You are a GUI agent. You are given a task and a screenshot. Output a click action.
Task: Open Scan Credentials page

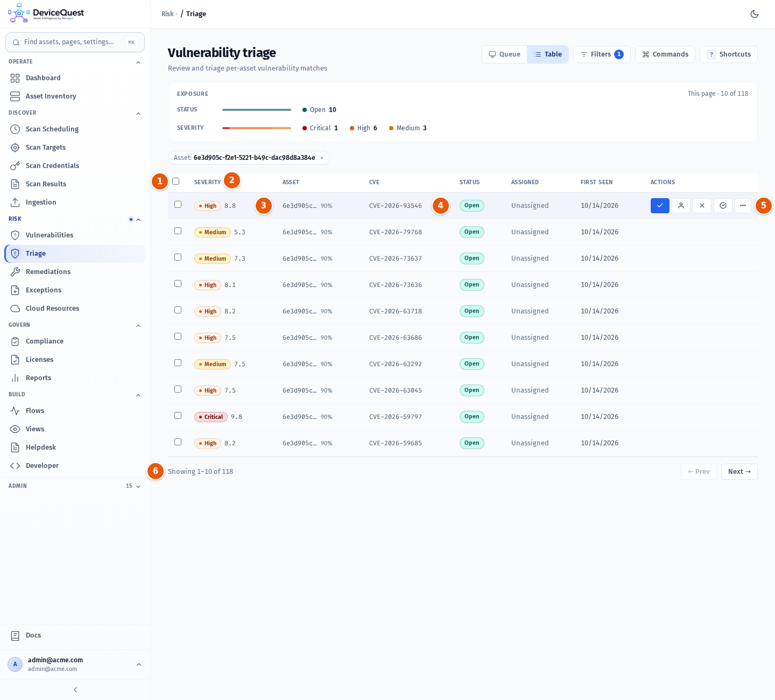click(x=75, y=166)
